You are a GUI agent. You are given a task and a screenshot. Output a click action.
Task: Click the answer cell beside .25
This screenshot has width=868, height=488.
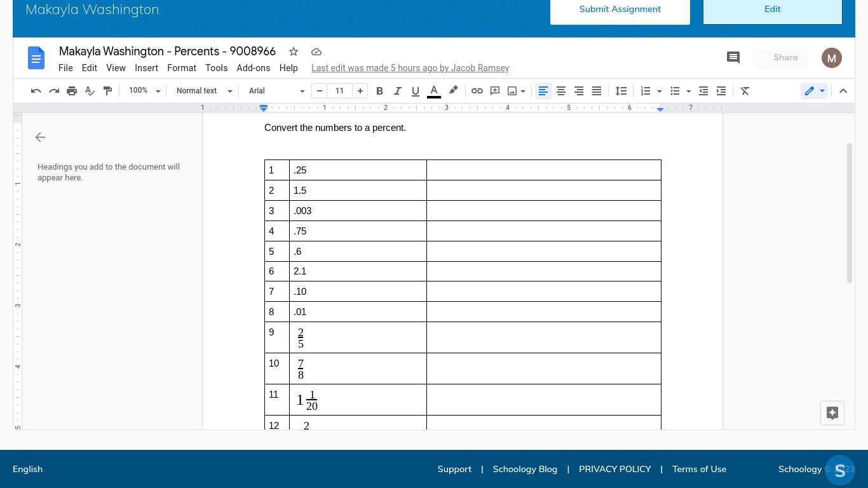tap(544, 170)
